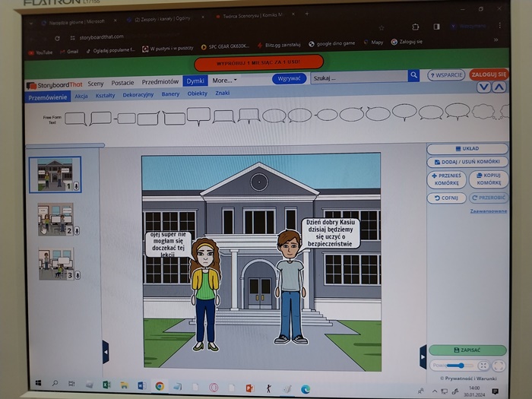This screenshot has height=399, width=532.
Task: Click the ZAPISAĆ save button
Action: point(467,350)
